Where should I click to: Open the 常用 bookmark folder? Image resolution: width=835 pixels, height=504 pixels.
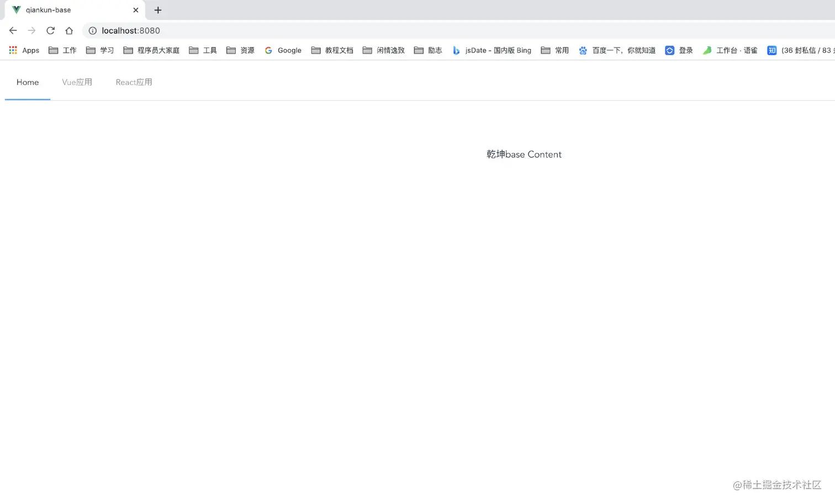555,50
